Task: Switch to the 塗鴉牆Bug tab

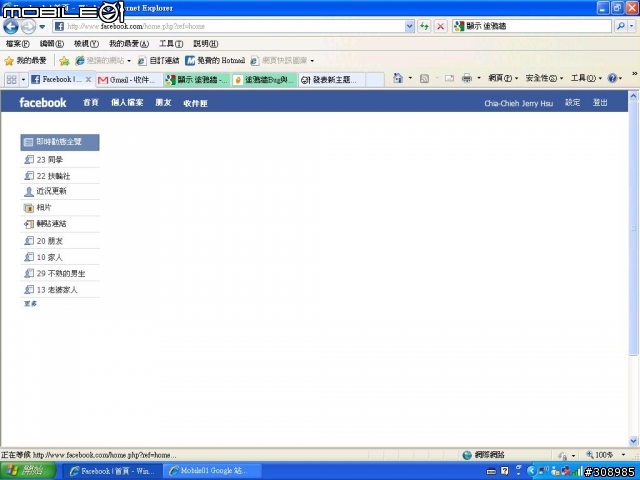Action: point(264,80)
